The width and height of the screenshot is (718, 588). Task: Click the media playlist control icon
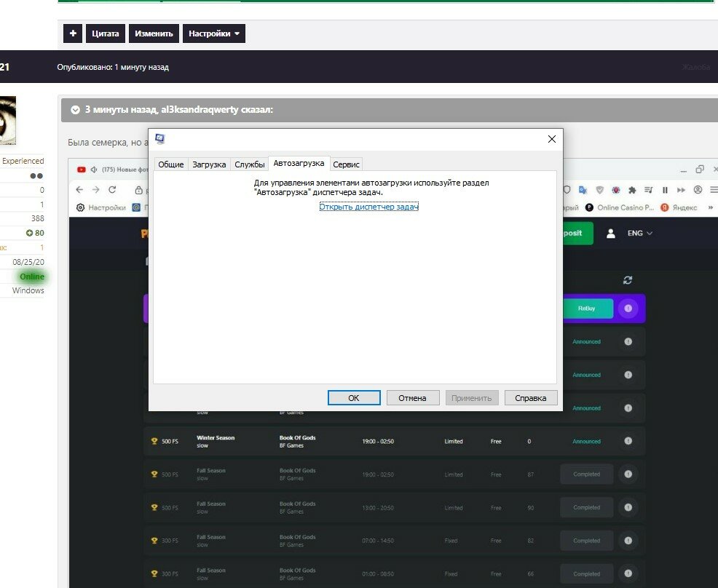pyautogui.click(x=648, y=190)
